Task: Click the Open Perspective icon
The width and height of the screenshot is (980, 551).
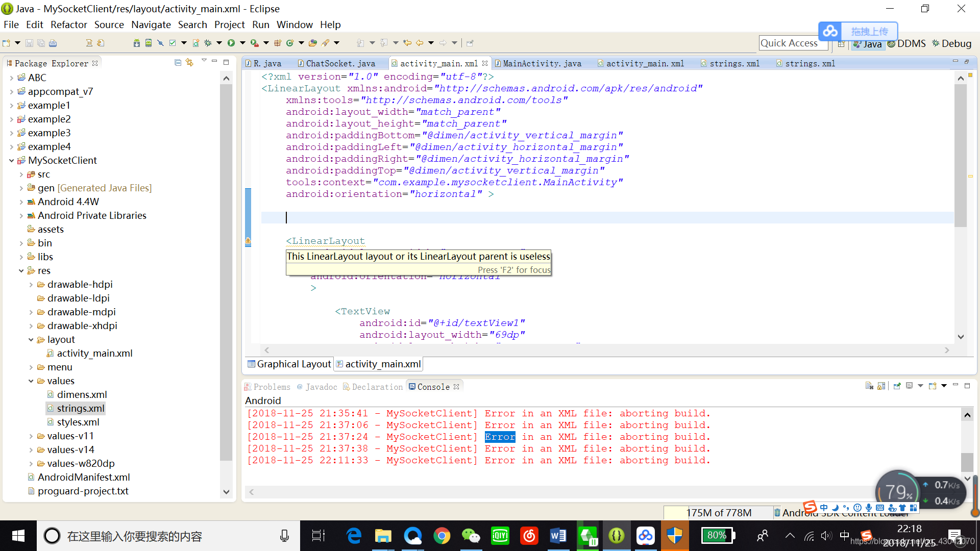Action: coord(841,44)
